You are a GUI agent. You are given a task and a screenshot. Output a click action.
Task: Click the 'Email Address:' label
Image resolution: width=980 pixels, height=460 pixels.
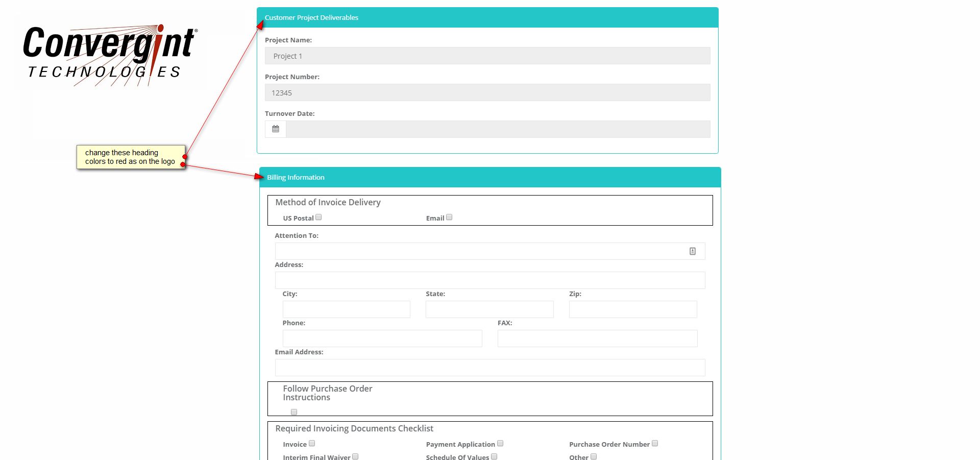click(299, 352)
